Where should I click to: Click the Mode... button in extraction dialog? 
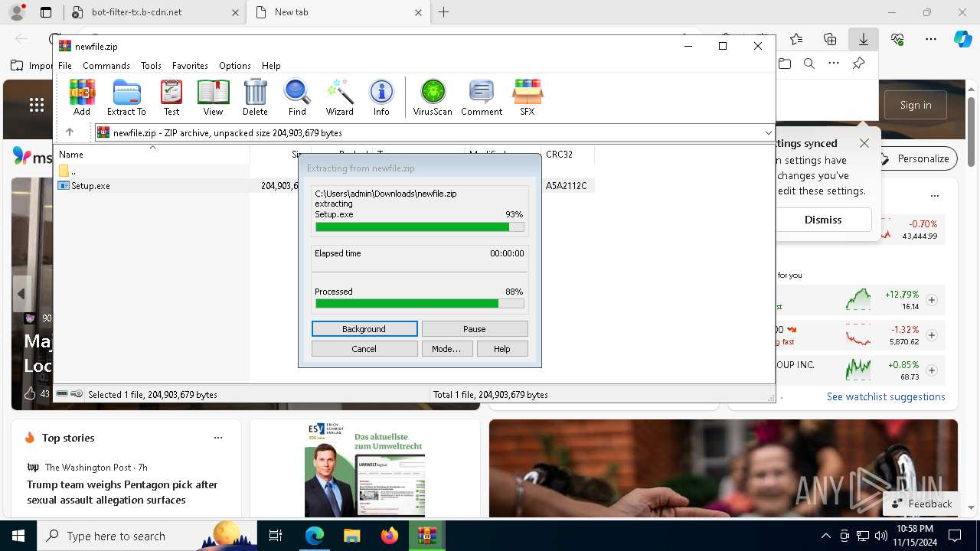point(446,349)
